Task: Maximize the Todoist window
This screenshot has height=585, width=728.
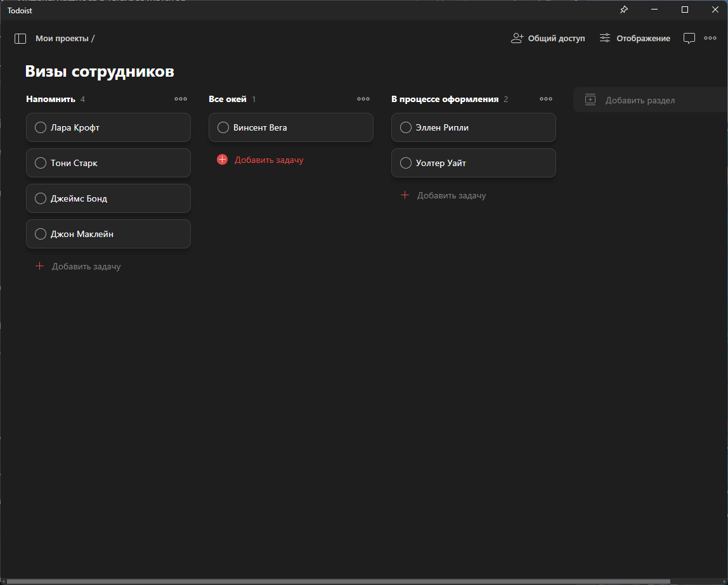Action: [684, 10]
